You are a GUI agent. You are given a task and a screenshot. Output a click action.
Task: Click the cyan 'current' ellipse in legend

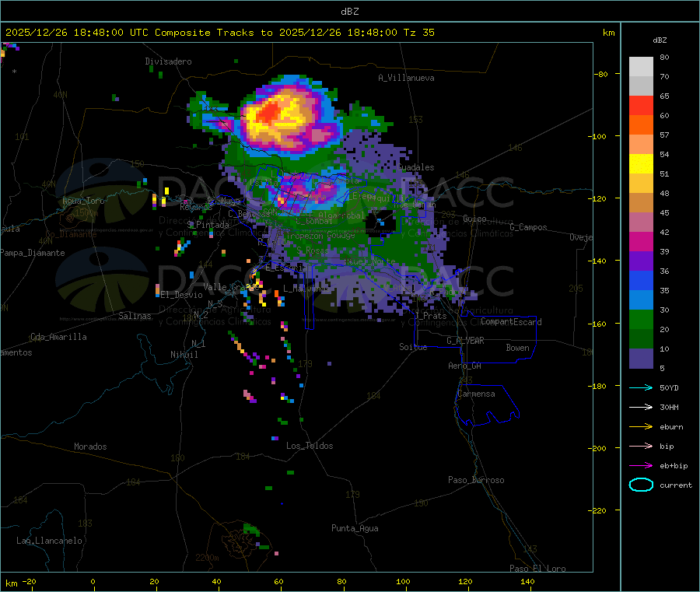641,485
